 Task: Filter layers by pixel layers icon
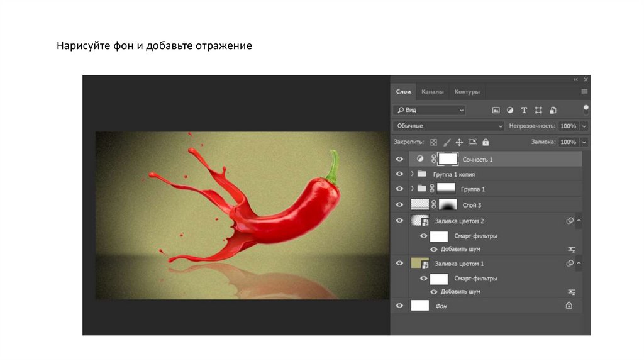(496, 110)
